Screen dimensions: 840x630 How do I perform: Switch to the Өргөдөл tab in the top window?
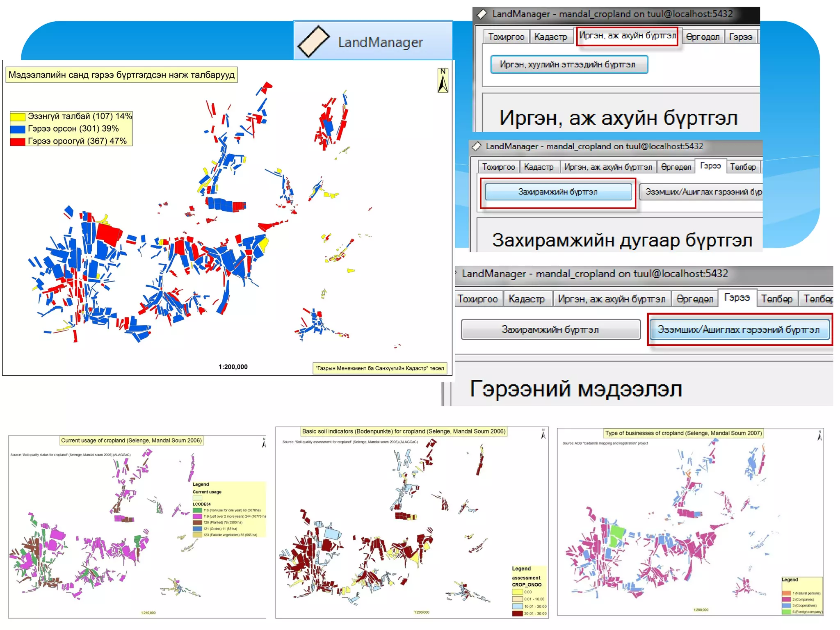click(x=703, y=37)
